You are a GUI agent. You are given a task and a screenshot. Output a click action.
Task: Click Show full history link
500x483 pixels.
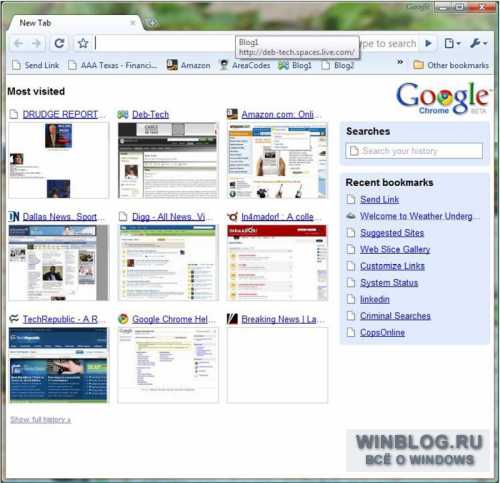point(40,419)
